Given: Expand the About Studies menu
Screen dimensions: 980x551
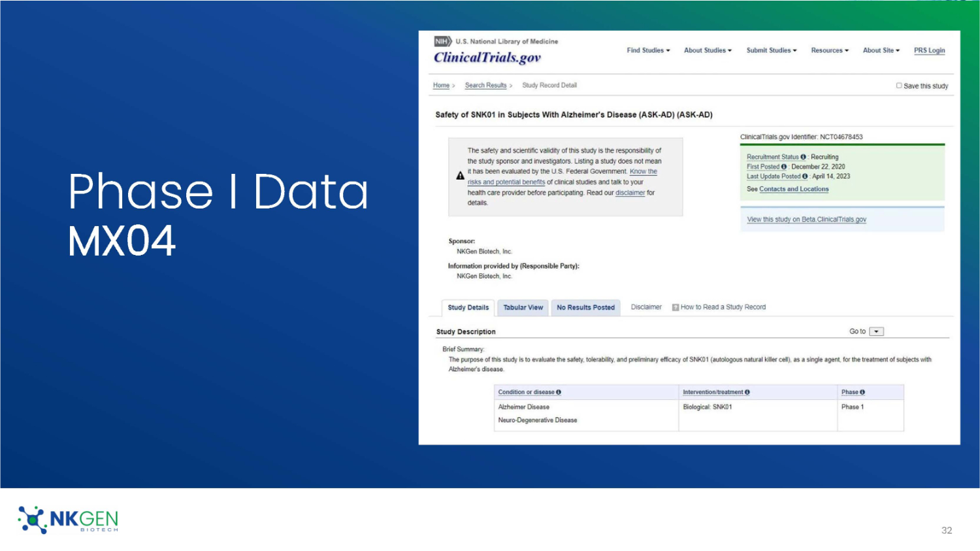Looking at the screenshot, I should [708, 50].
